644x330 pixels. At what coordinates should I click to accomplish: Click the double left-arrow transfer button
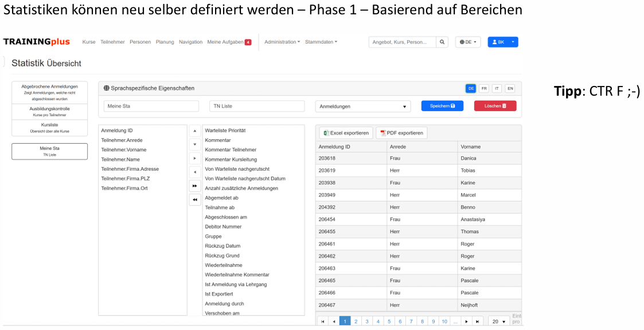pyautogui.click(x=195, y=199)
